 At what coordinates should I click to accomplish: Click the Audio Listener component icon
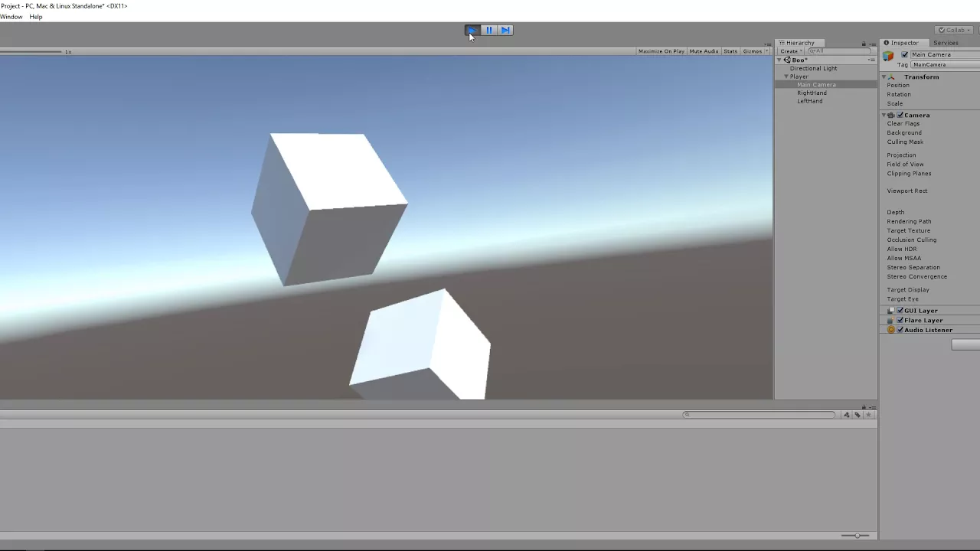point(891,330)
